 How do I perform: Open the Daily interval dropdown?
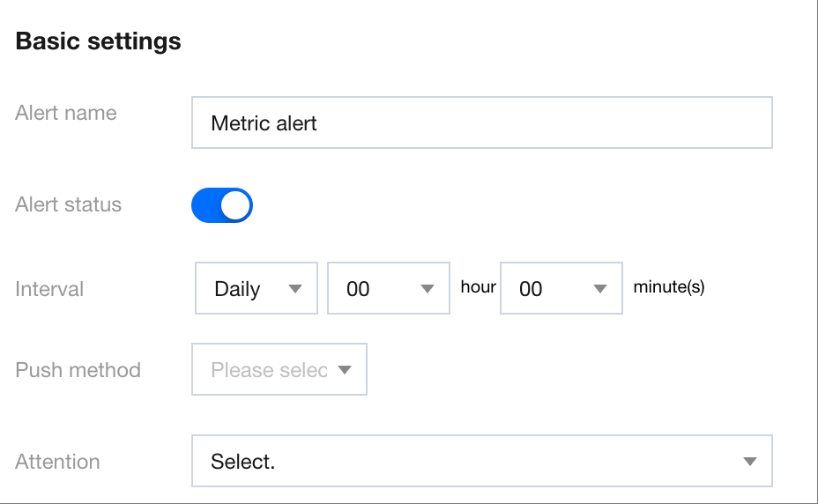coord(256,289)
